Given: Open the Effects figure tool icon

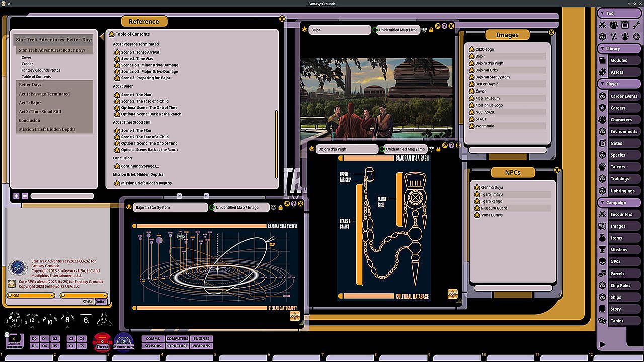Looking at the screenshot, I should (x=625, y=36).
